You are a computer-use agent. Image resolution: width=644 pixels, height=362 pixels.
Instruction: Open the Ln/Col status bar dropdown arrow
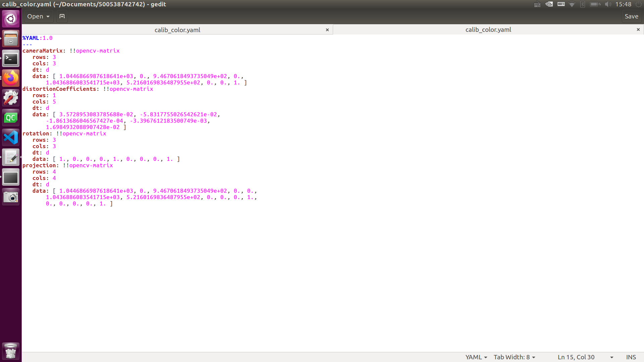[611, 357]
